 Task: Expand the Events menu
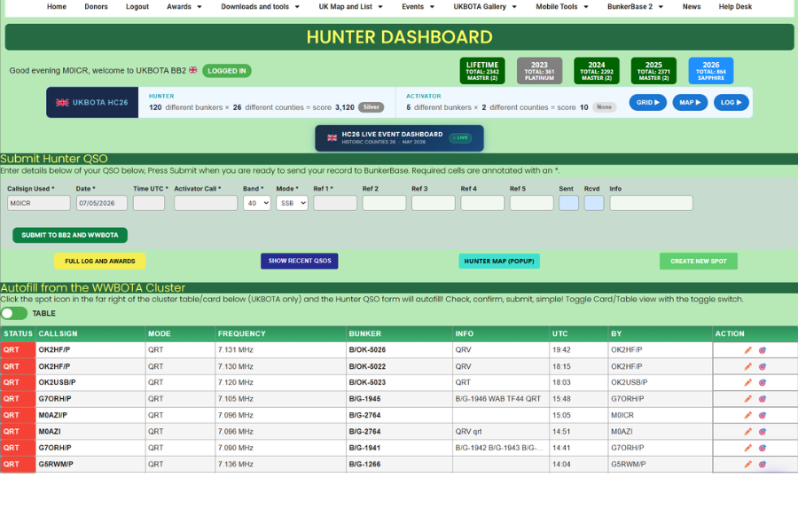[418, 6]
